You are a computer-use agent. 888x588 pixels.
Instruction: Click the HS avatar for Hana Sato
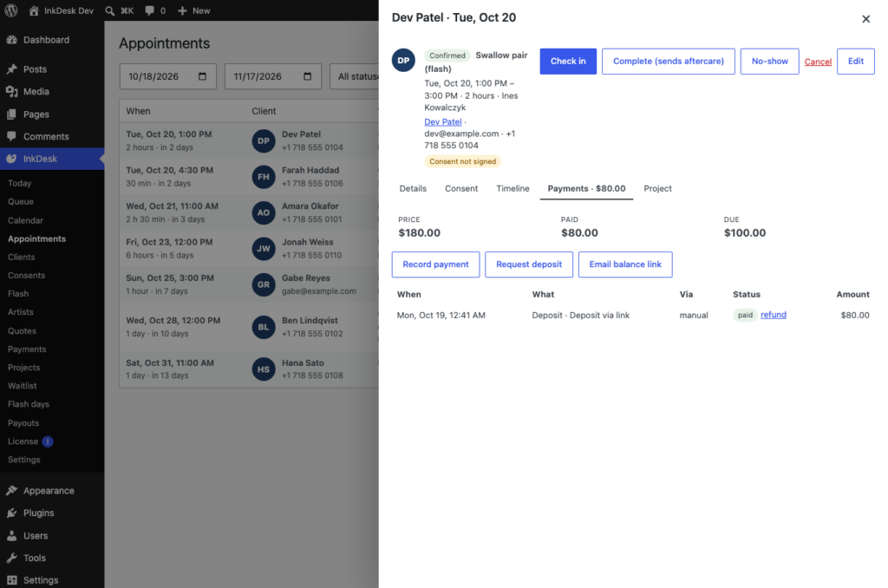point(264,369)
